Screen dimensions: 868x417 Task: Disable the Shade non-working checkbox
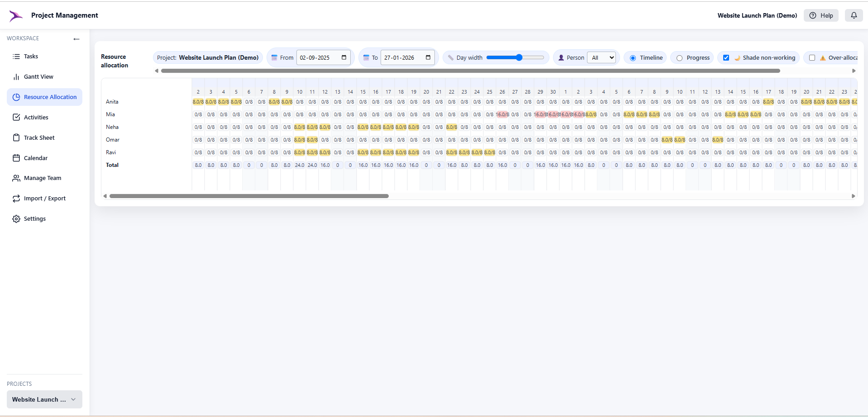tap(727, 57)
